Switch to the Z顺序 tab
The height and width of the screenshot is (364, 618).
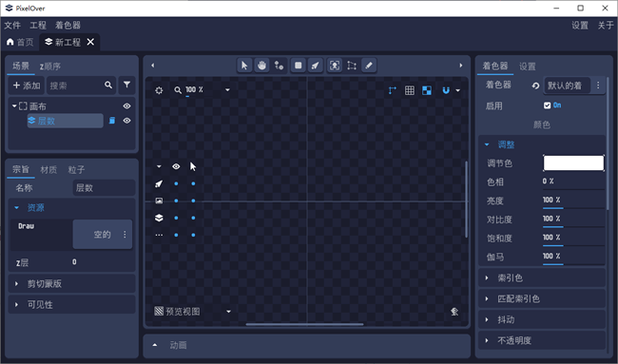pos(50,67)
